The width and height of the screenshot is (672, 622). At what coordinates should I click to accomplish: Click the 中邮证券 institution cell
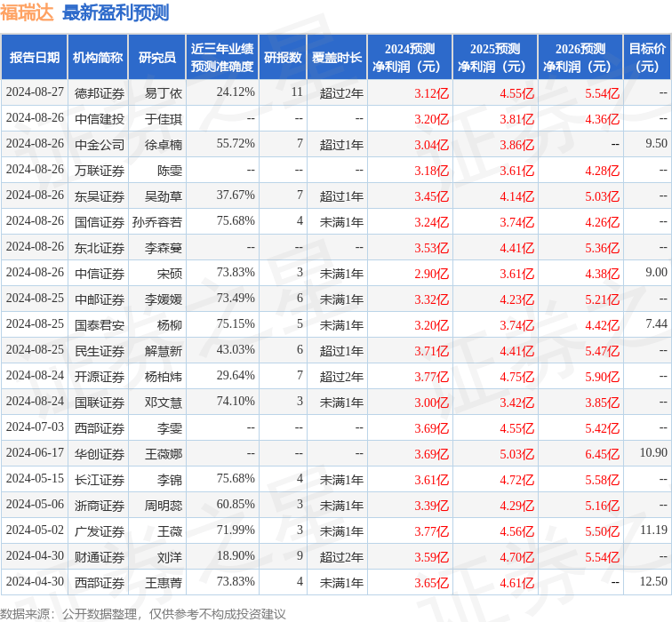[x=100, y=299]
